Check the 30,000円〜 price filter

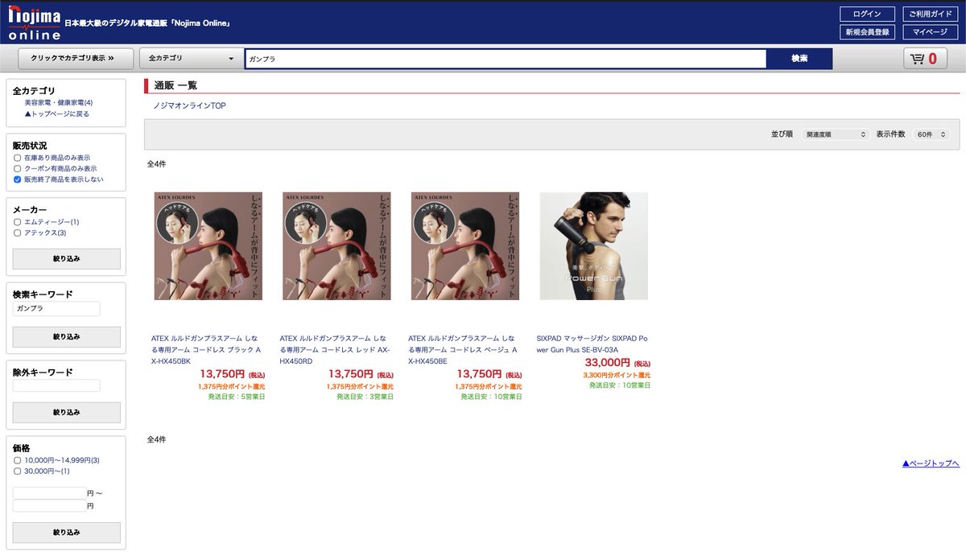[18, 471]
